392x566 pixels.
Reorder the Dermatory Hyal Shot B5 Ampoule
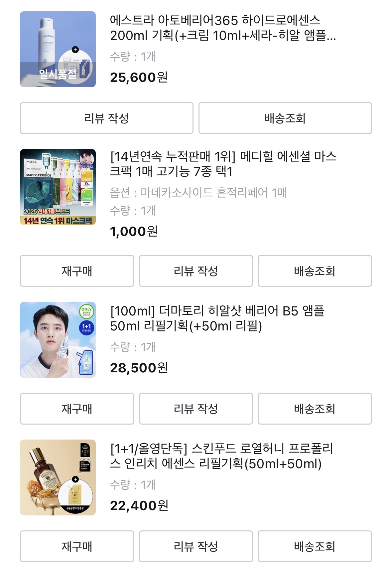click(77, 409)
